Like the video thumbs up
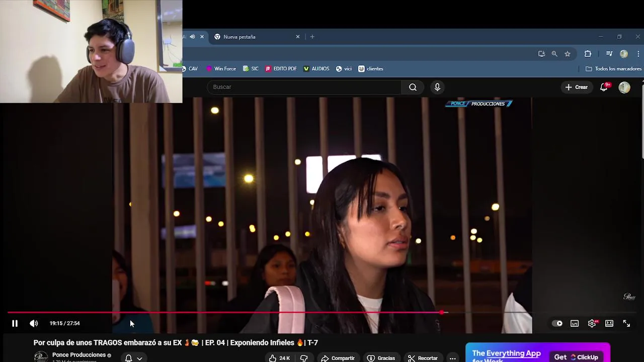Image resolution: width=644 pixels, height=362 pixels. 279,358
